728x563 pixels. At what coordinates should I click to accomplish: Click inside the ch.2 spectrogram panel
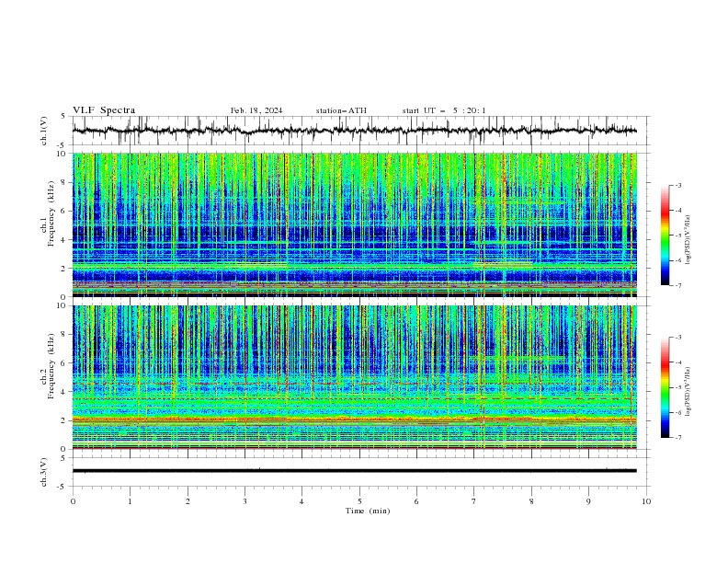354,377
